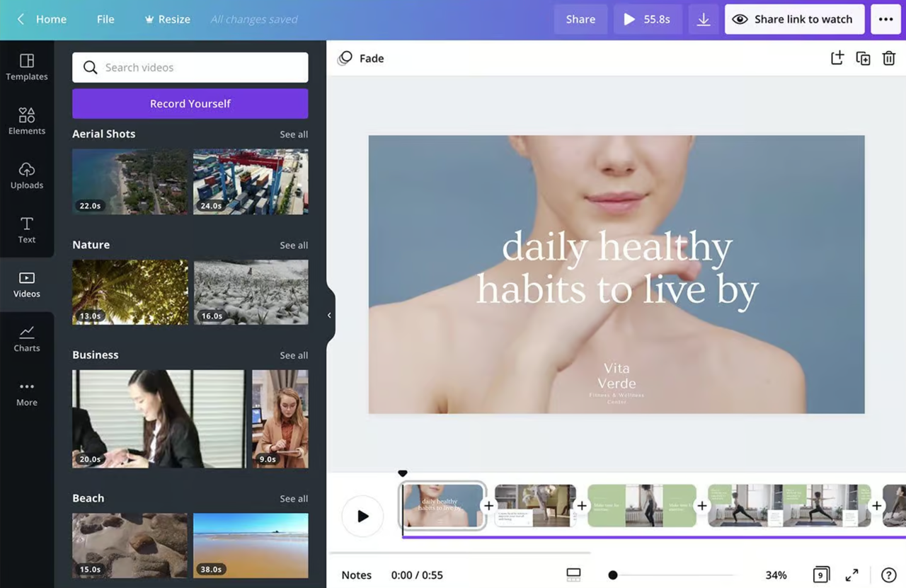Expand the More sidebar options
The image size is (906, 588).
coord(27,392)
